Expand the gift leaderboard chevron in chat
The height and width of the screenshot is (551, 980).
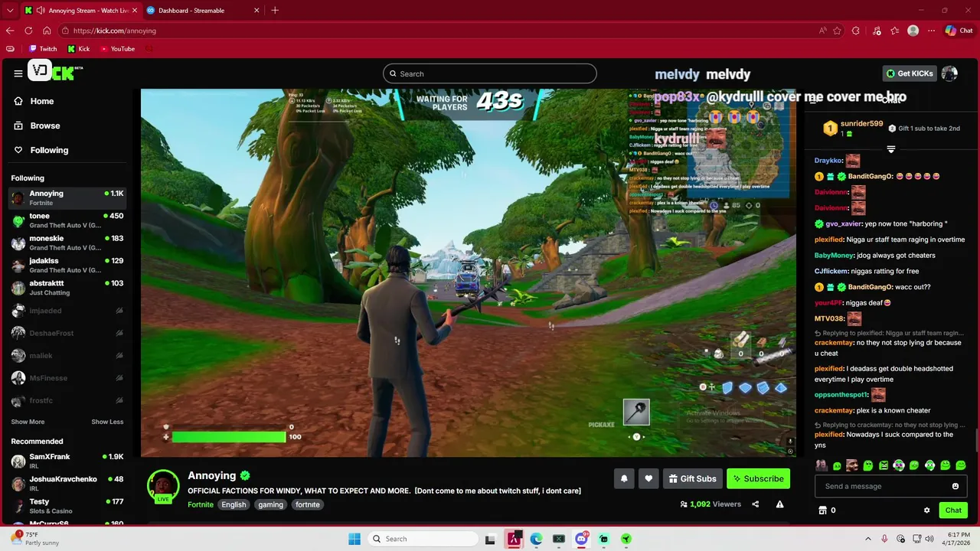pos(890,149)
